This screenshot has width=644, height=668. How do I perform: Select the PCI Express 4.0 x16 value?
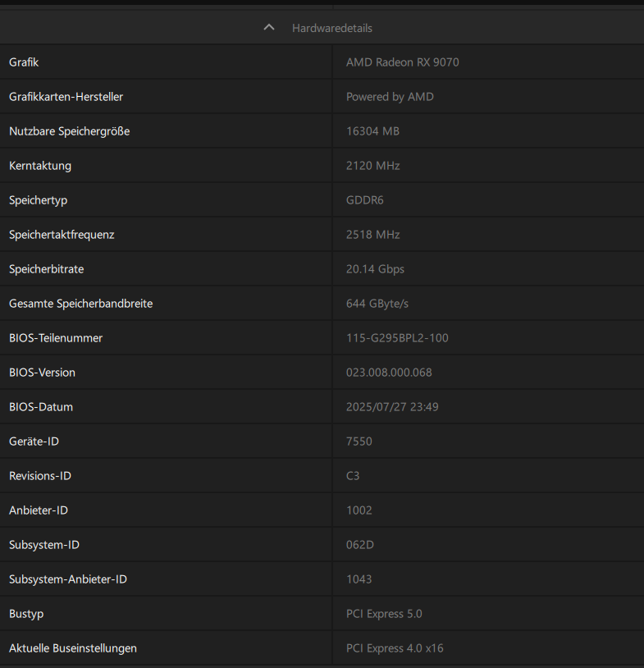[x=395, y=649]
